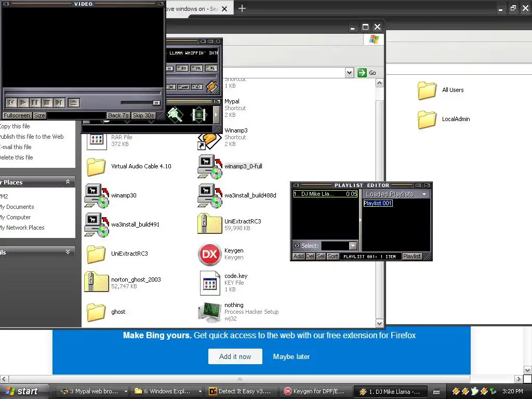Screen dimensions: 532x399
Task: Open the LocalAdmin folder in back window
Action: click(x=427, y=119)
